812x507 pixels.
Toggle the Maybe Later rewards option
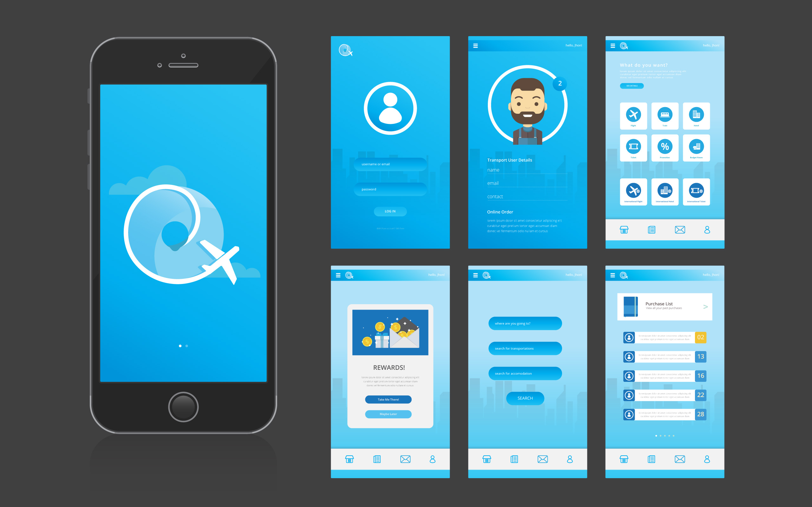click(389, 415)
